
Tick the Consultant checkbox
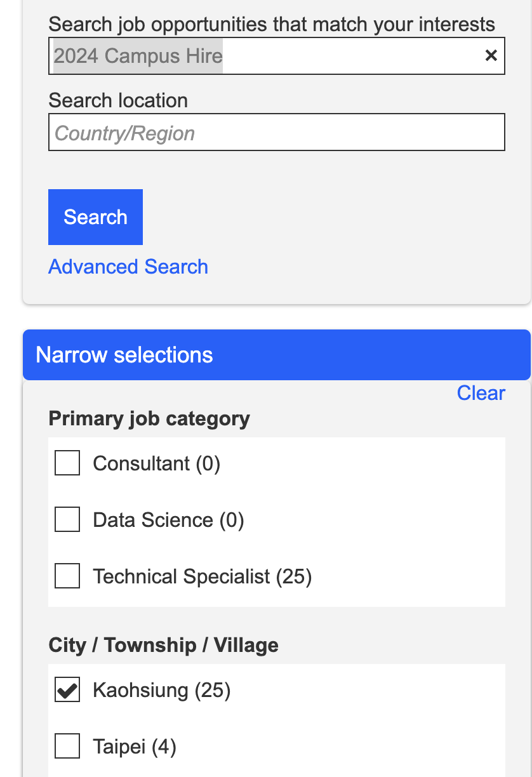pos(67,463)
